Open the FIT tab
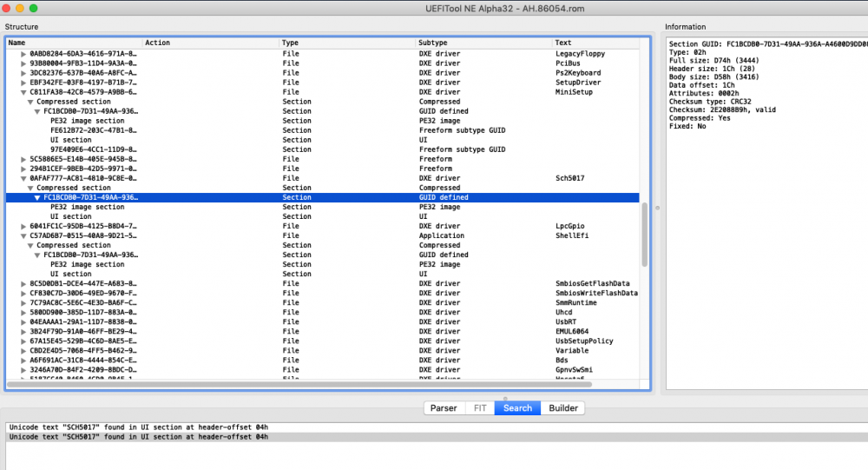Viewport: 868px width, 470px height. tap(480, 408)
